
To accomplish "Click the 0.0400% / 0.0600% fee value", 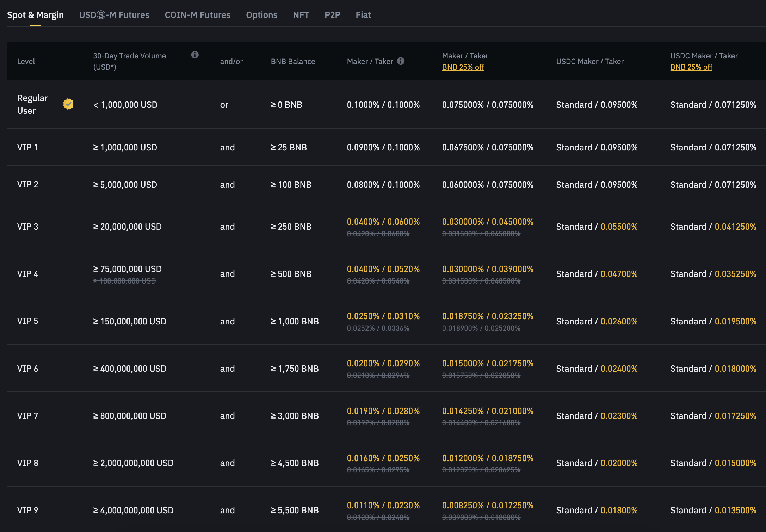I will click(383, 222).
